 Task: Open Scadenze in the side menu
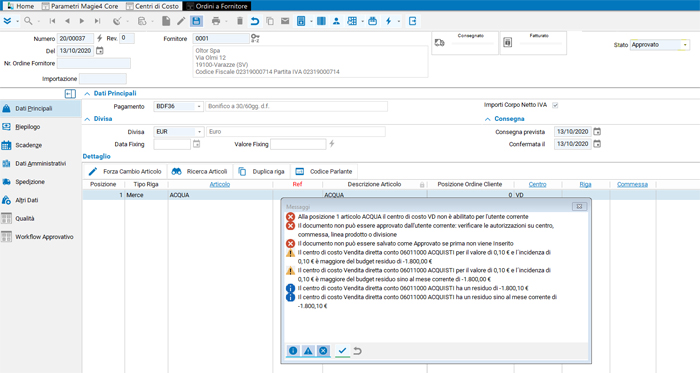point(29,145)
